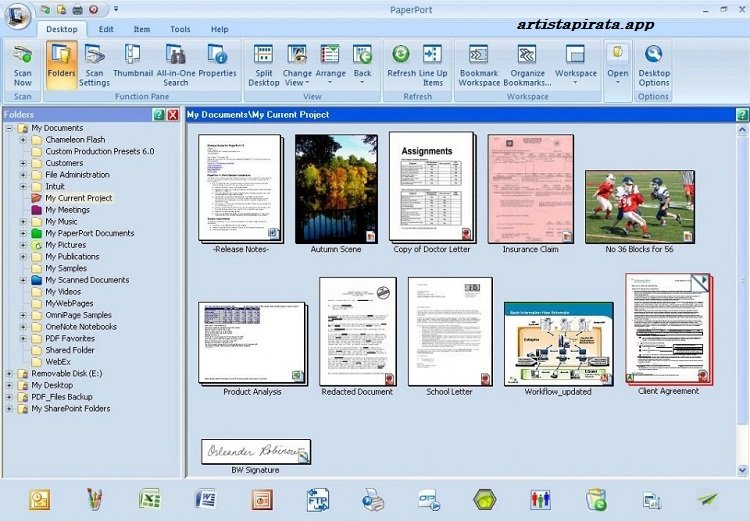The width and height of the screenshot is (750, 521).
Task: Open All-in-One Search
Action: pyautogui.click(x=176, y=66)
